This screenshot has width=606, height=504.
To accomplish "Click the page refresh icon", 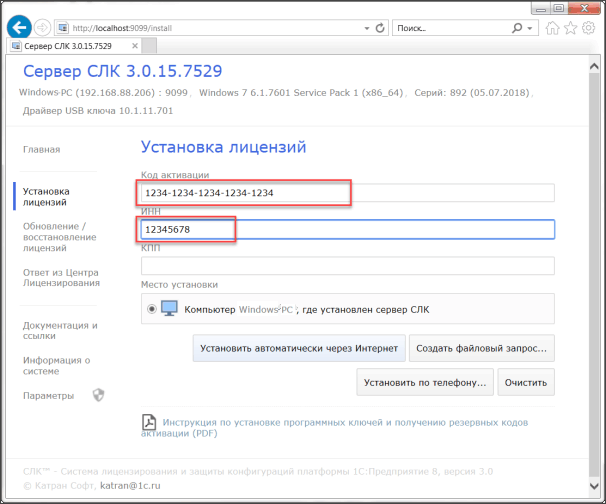I will pos(380,28).
